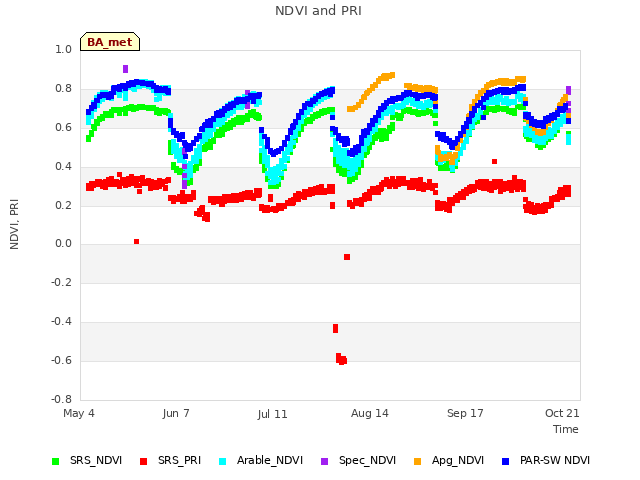Click the 0.0 y-axis tick label
Viewport: 640px width, 480px height.
tap(63, 244)
